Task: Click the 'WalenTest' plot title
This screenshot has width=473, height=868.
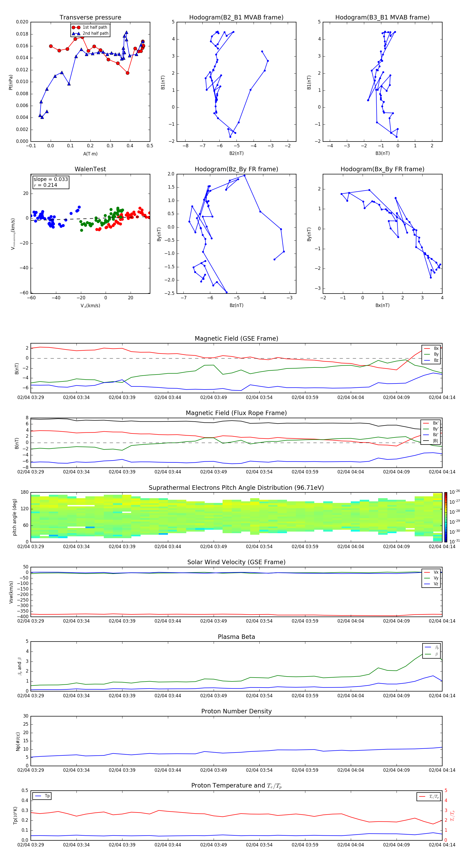Action: tap(90, 169)
